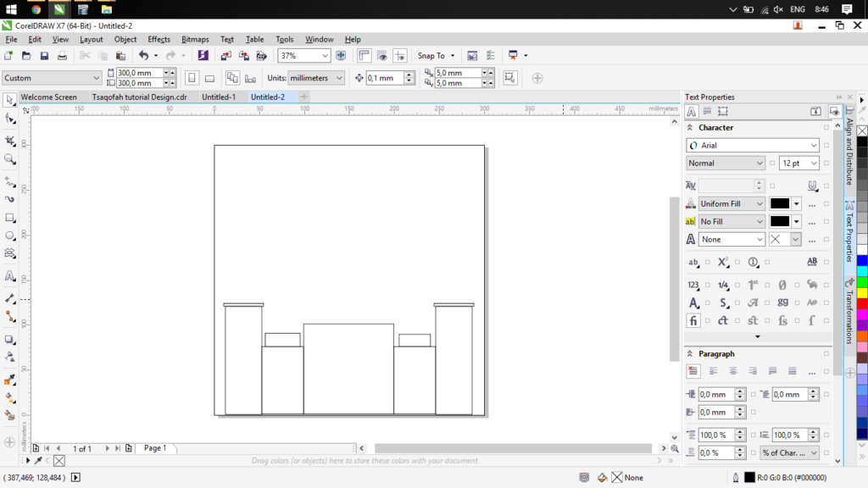Switch to the Tsaqofah tutorial Design.cdr tab

tap(139, 97)
